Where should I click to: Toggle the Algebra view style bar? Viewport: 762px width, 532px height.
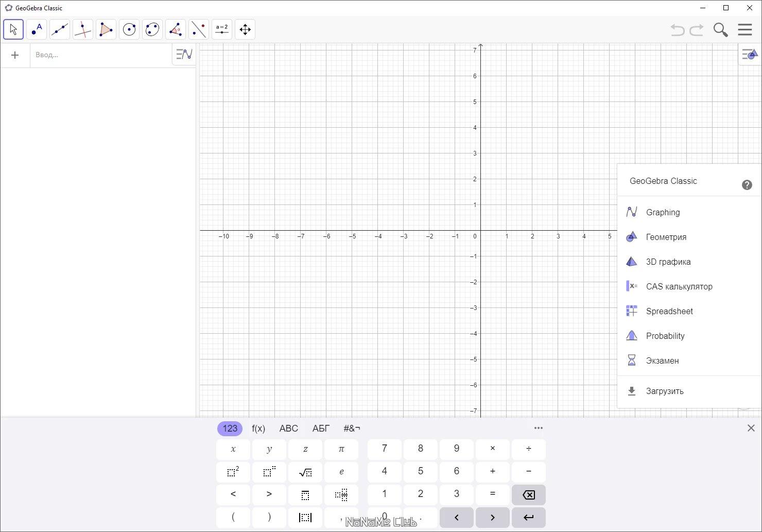(x=184, y=54)
